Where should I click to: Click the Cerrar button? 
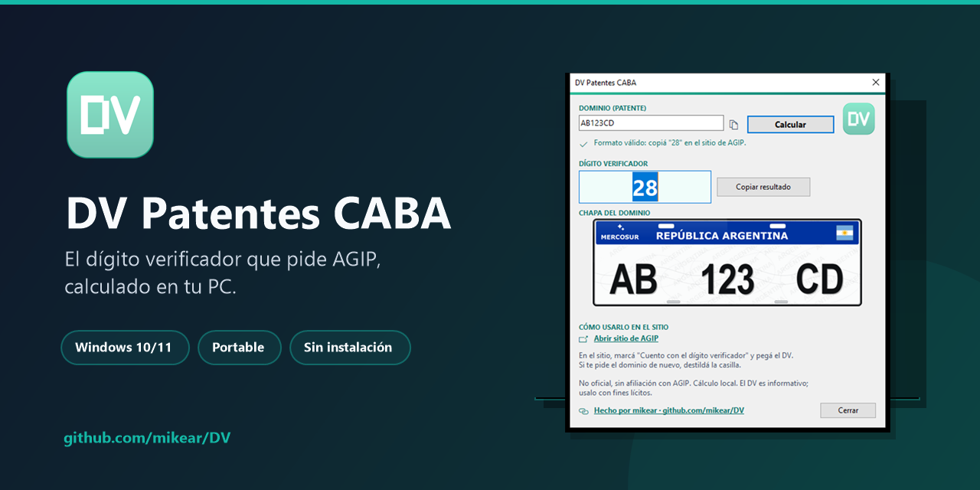848,410
